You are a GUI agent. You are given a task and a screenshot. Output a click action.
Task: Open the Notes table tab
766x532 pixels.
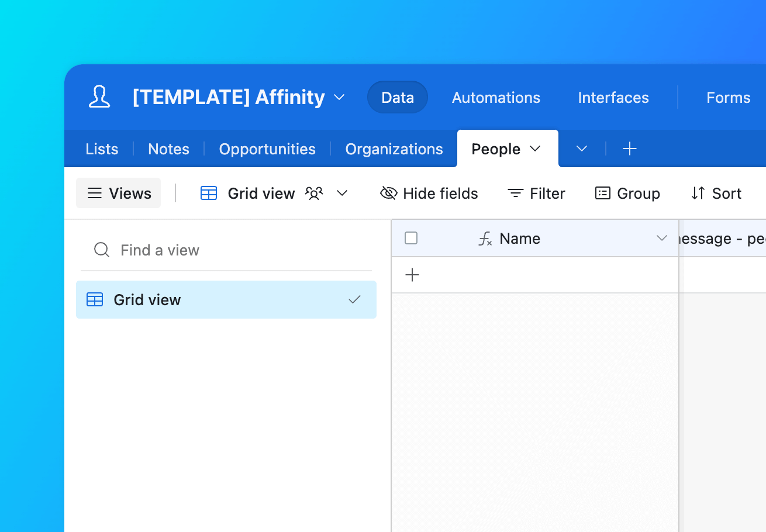pyautogui.click(x=168, y=149)
